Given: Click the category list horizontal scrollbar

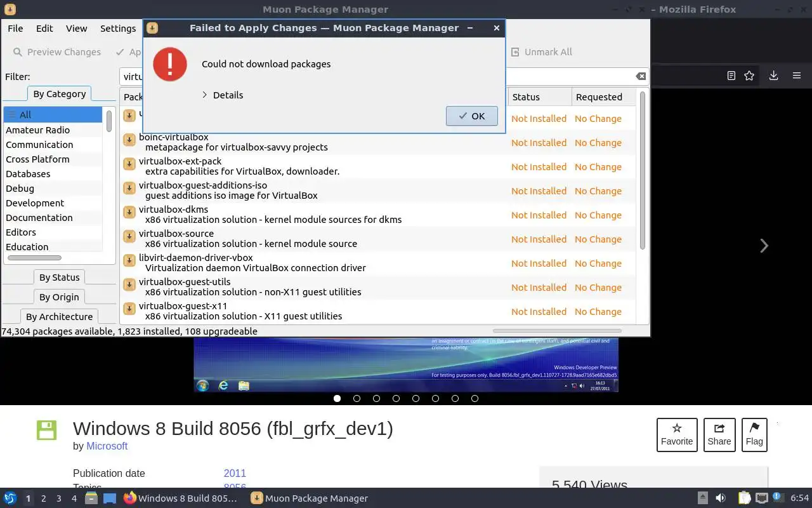Looking at the screenshot, I should point(34,258).
